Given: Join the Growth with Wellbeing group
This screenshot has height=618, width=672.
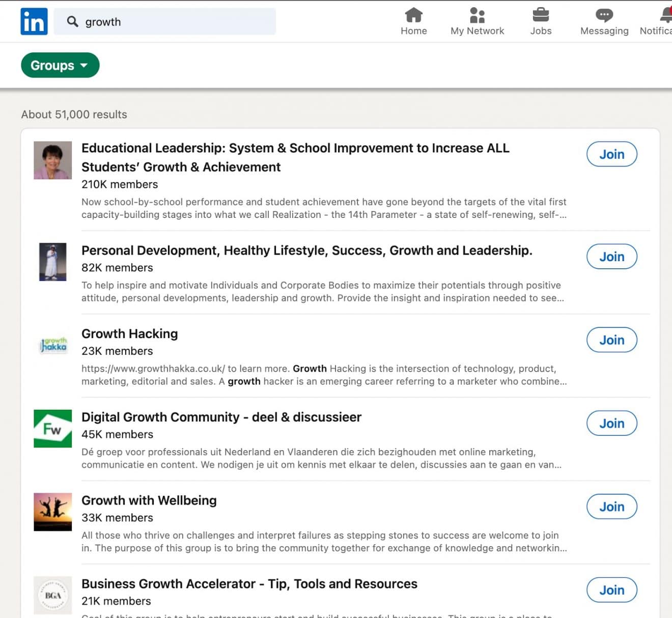Looking at the screenshot, I should click(611, 507).
